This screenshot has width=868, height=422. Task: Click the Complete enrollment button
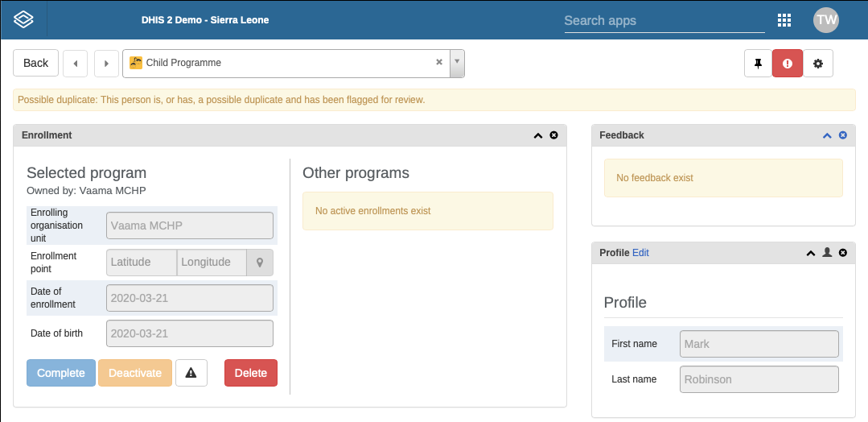(x=61, y=373)
